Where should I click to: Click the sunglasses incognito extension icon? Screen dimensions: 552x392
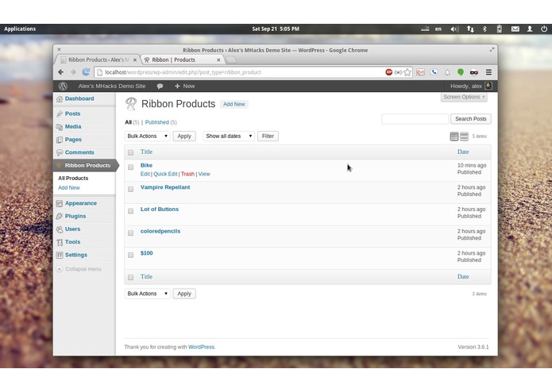[474, 72]
